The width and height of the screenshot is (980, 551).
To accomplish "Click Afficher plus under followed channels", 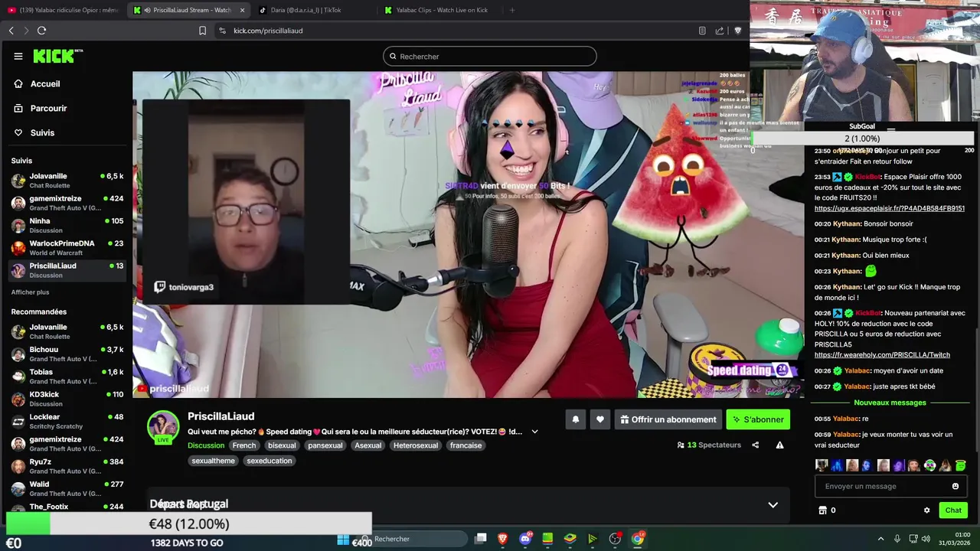I will (x=30, y=292).
